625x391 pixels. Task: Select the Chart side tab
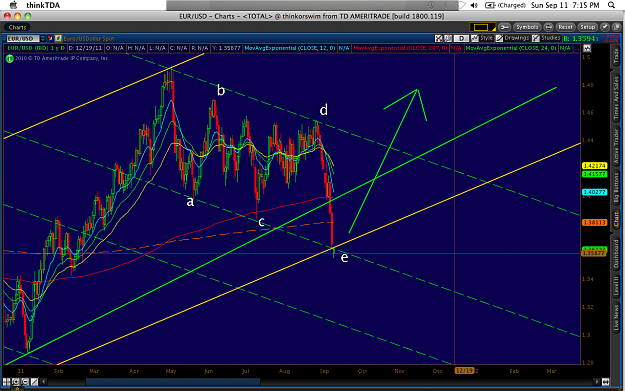pos(616,219)
